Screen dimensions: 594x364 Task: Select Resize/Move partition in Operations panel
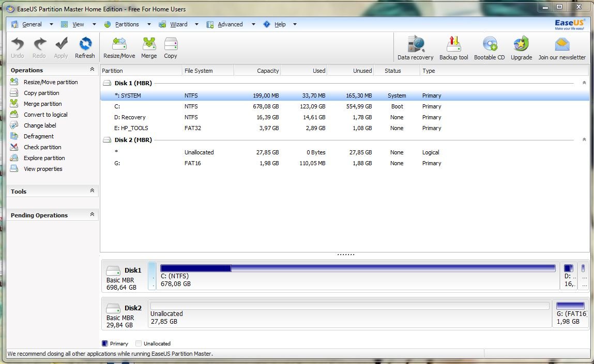(x=51, y=82)
